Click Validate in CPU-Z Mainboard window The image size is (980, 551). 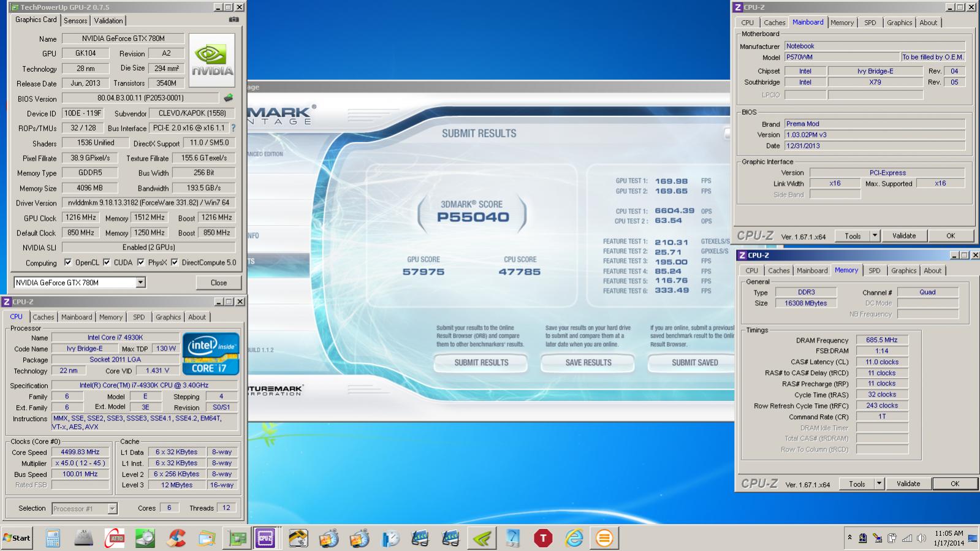pyautogui.click(x=904, y=236)
